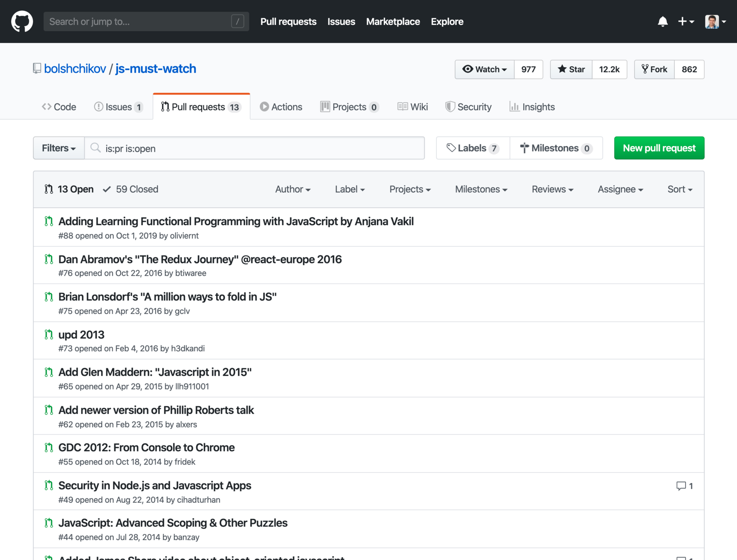Image resolution: width=737 pixels, height=560 pixels.
Task: Open the Wiki tab
Action: [x=412, y=107]
